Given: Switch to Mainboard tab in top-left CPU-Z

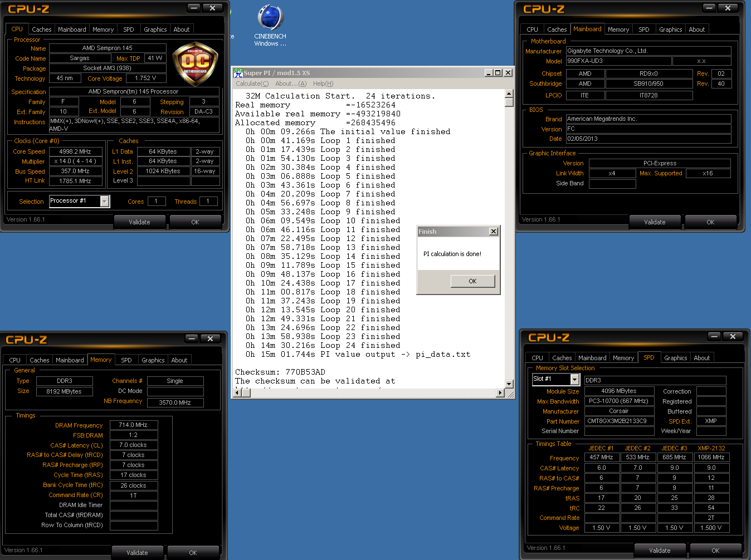Looking at the screenshot, I should pyautogui.click(x=72, y=30).
